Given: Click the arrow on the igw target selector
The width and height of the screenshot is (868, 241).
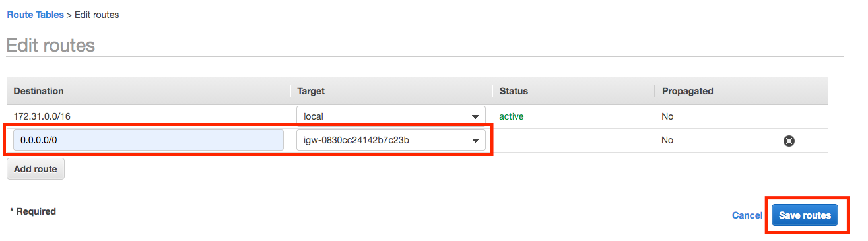Looking at the screenshot, I should point(475,141).
